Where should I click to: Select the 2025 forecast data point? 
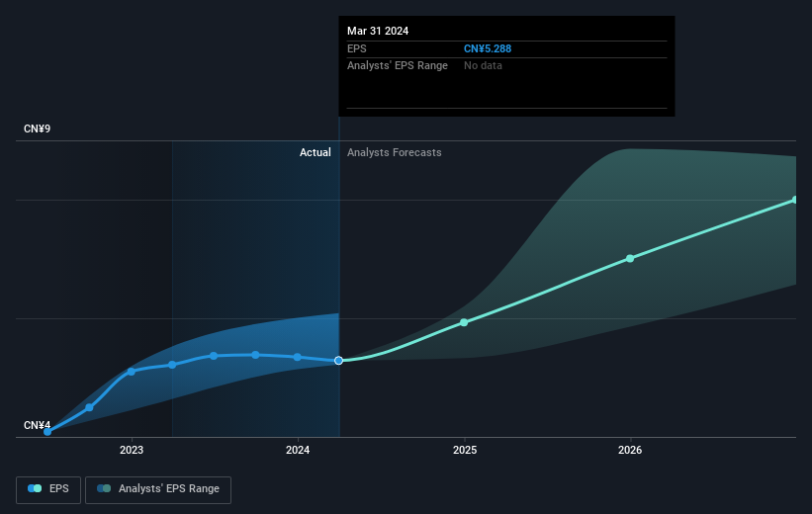point(464,322)
